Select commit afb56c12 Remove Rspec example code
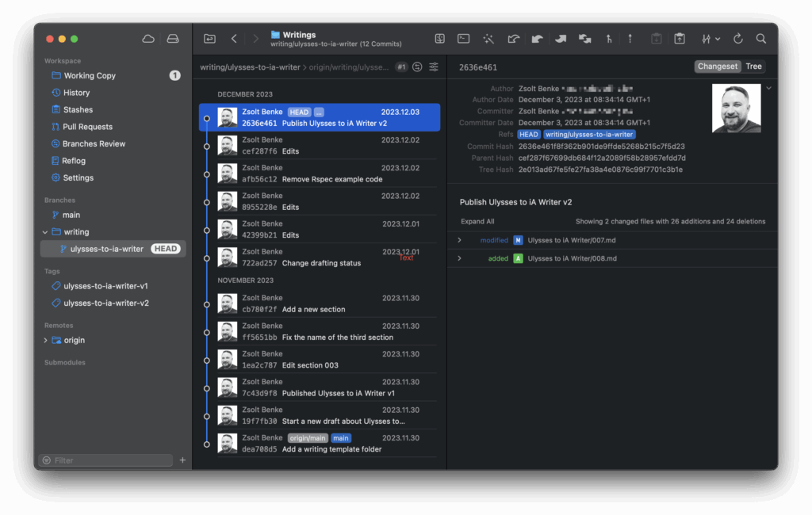812x515 pixels. point(320,174)
